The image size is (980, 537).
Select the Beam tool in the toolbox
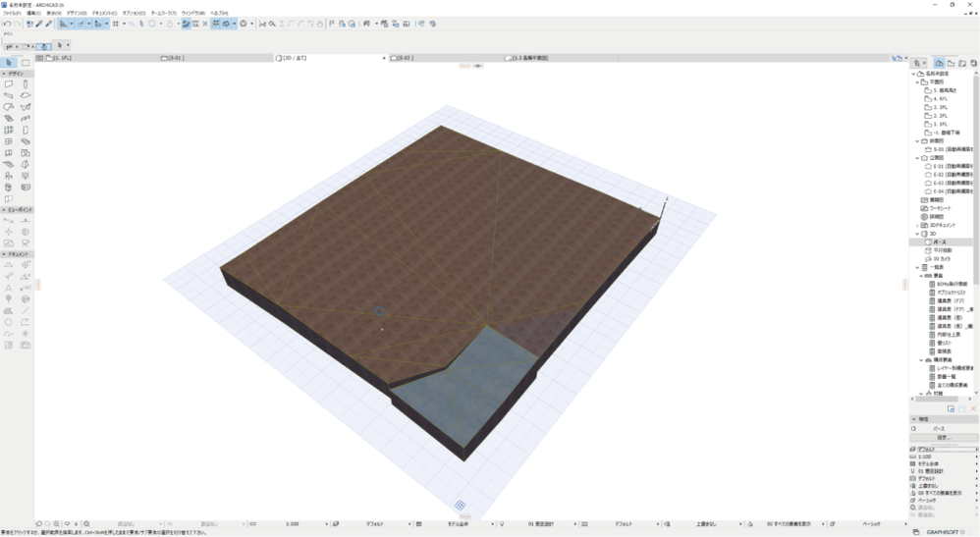9,95
